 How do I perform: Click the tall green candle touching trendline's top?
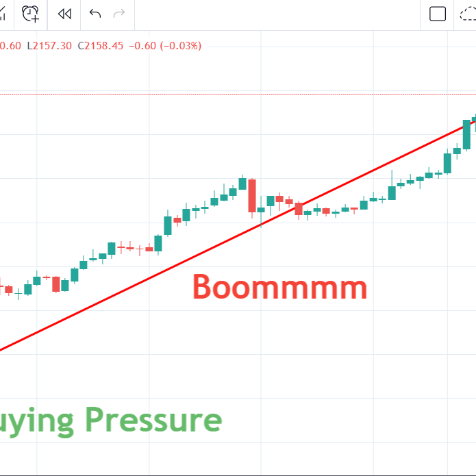[466, 134]
